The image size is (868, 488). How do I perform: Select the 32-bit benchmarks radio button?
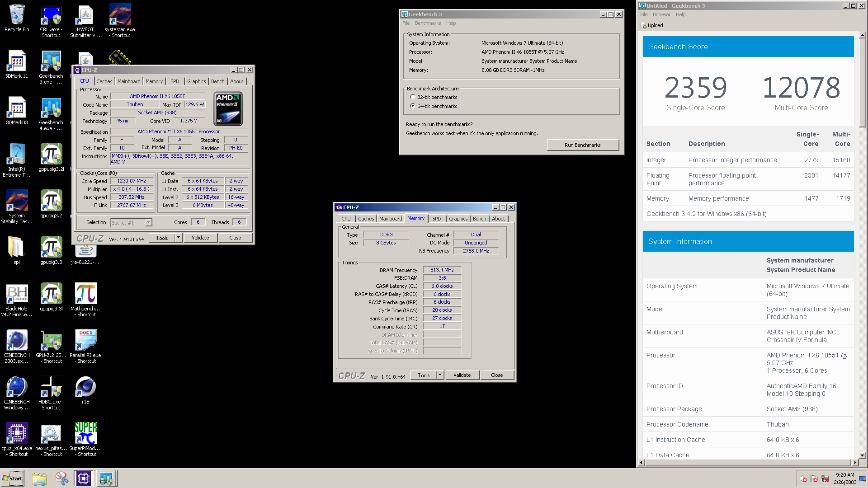[412, 97]
